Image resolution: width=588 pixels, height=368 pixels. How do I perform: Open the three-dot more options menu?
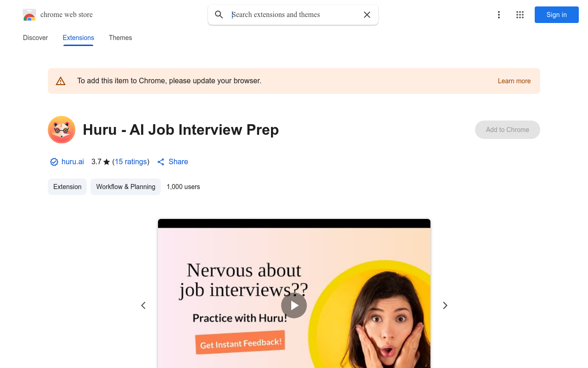click(498, 15)
